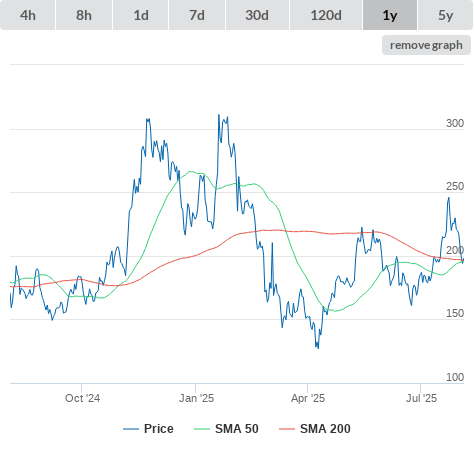This screenshot has width=474, height=455.
Task: Click the 100 price axis label
Action: click(455, 377)
